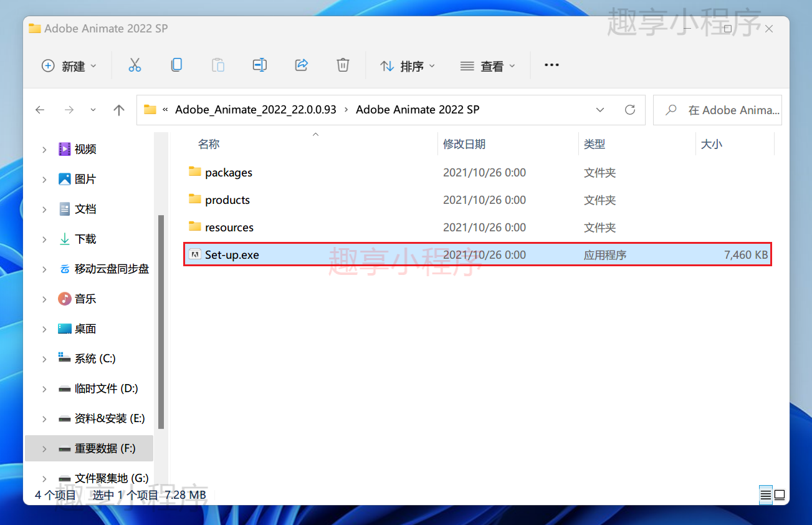Click the resources folder icon

195,226
